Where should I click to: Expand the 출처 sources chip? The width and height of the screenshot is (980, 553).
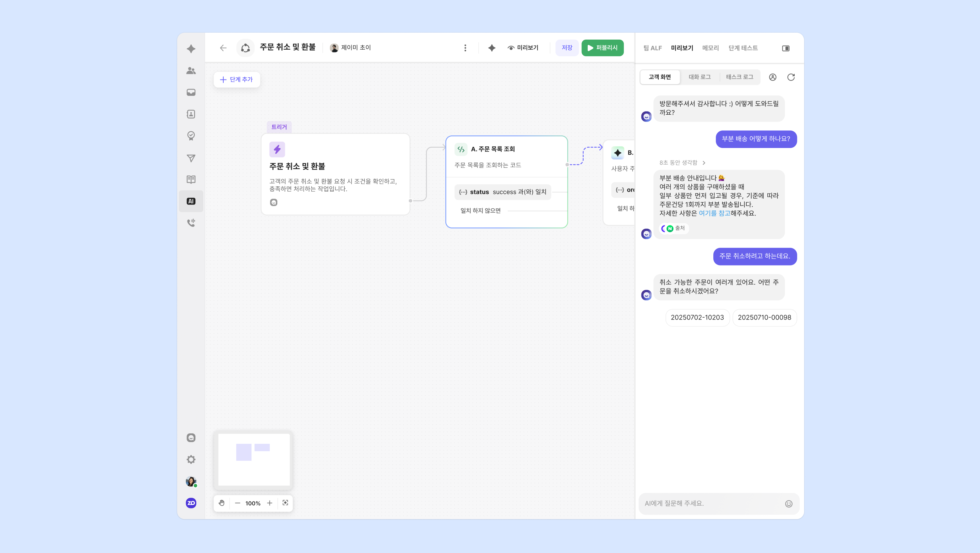click(674, 228)
